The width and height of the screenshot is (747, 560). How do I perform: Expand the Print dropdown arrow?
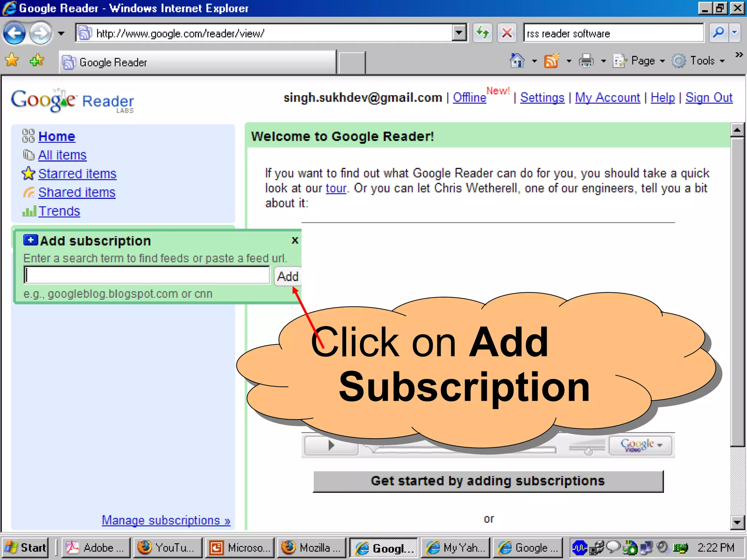603,61
